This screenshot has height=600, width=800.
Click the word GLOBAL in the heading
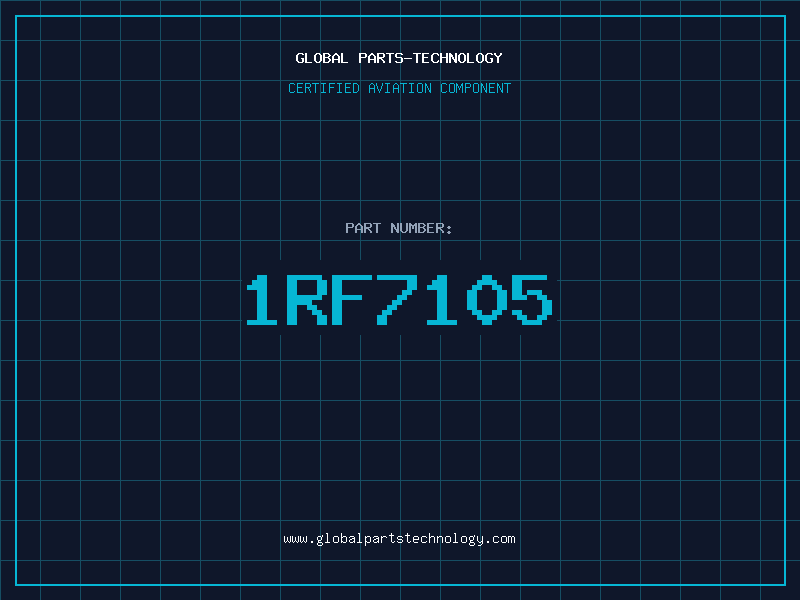[x=322, y=58]
